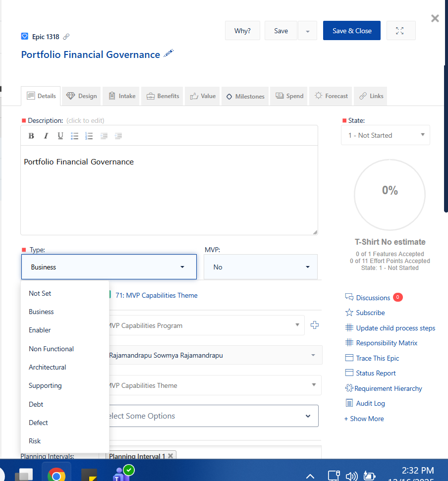Open the sticky notes taskbar app

[x=89, y=475]
